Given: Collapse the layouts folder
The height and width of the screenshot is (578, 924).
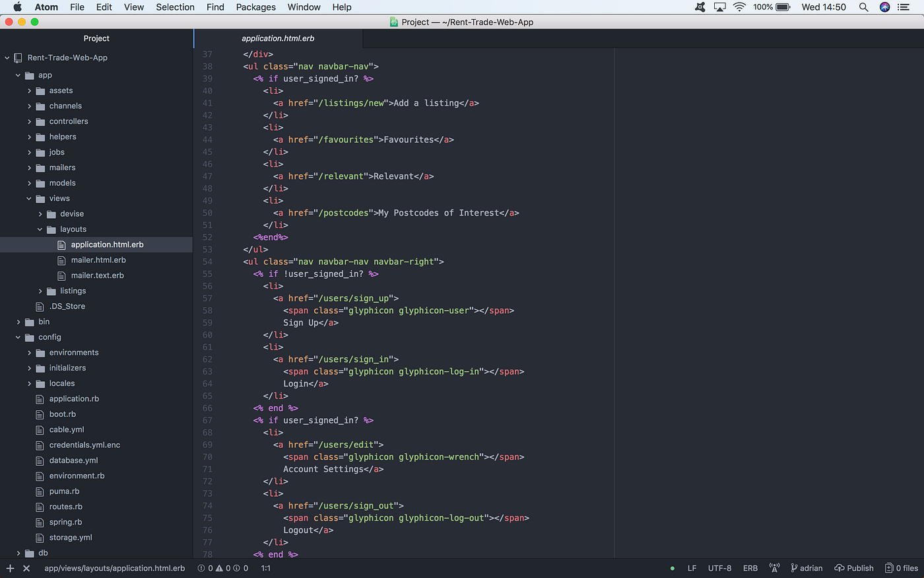Looking at the screenshot, I should coord(40,229).
